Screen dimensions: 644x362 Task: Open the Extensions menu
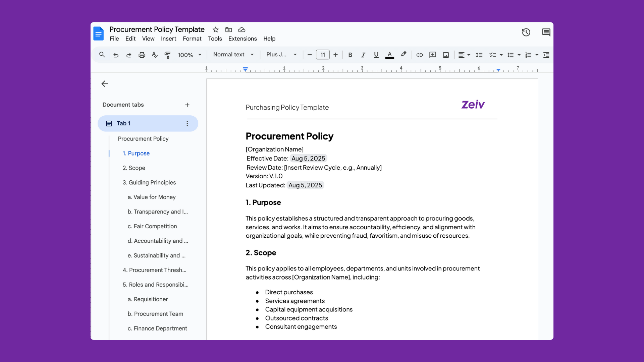tap(242, 39)
